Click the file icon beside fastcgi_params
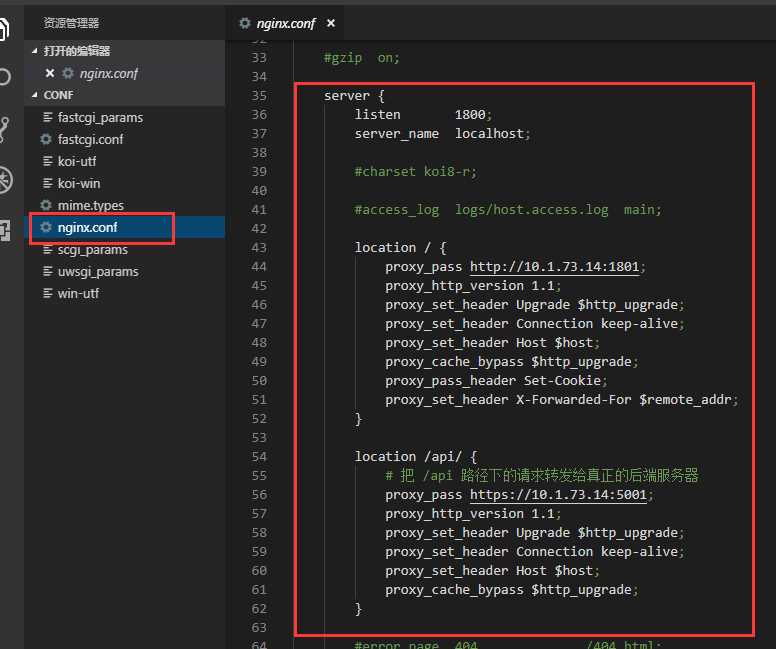 pos(48,117)
